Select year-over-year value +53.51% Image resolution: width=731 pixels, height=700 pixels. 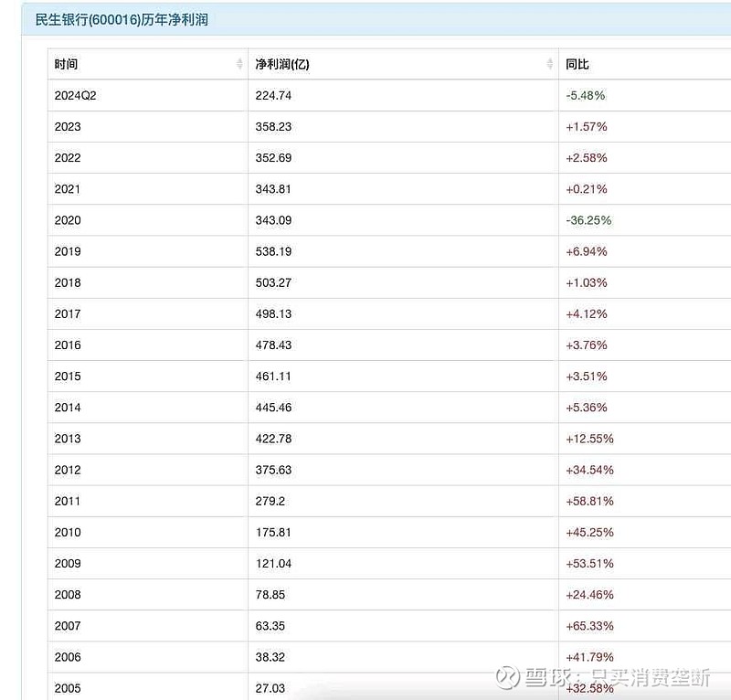click(x=589, y=564)
